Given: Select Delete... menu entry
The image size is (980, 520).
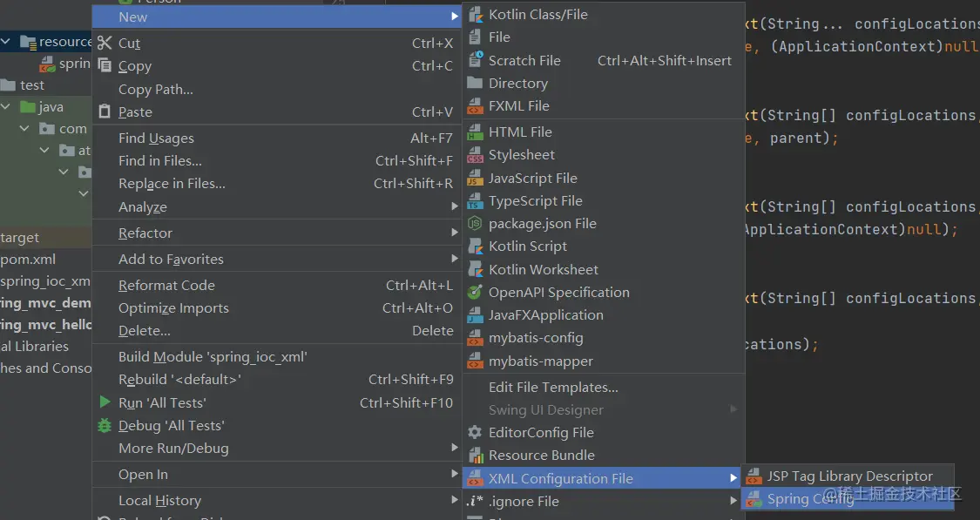Looking at the screenshot, I should pyautogui.click(x=144, y=331).
